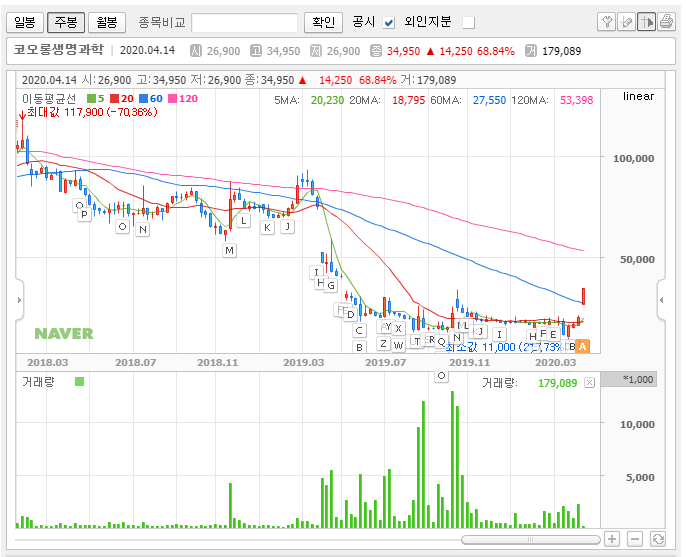Image resolution: width=686 pixels, height=557 pixels.
Task: Click the green 거래량 value 179,089
Action: point(557,383)
